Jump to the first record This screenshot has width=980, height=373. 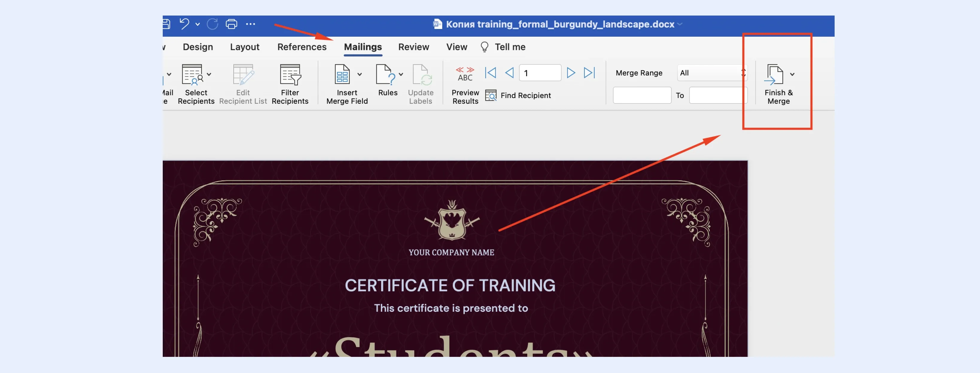490,73
